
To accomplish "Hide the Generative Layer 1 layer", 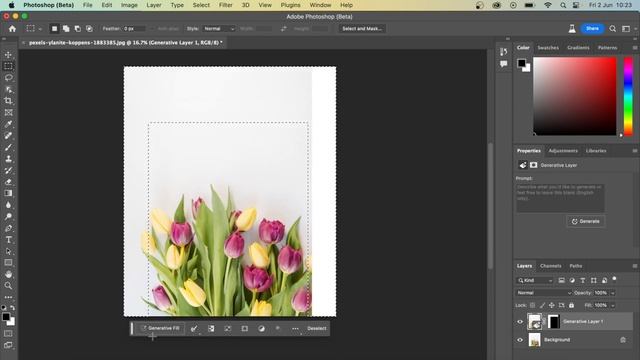I will pyautogui.click(x=520, y=322).
